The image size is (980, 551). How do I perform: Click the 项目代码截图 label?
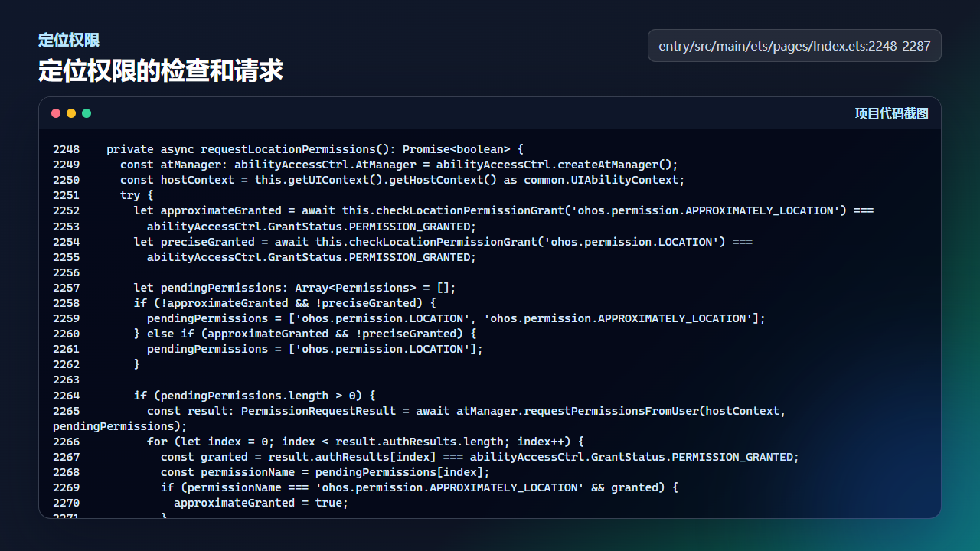[x=892, y=113]
